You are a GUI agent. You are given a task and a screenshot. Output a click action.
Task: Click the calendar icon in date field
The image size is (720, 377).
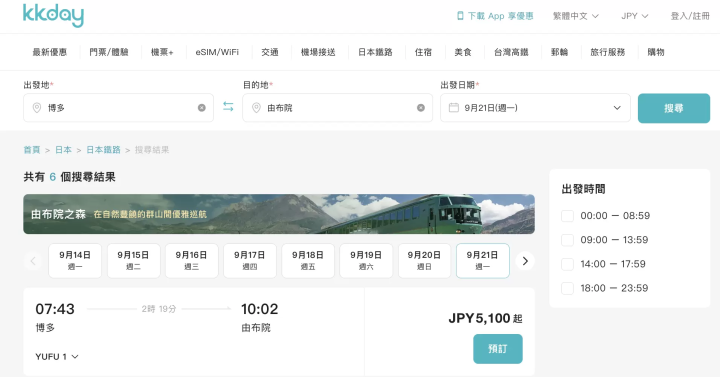click(454, 108)
